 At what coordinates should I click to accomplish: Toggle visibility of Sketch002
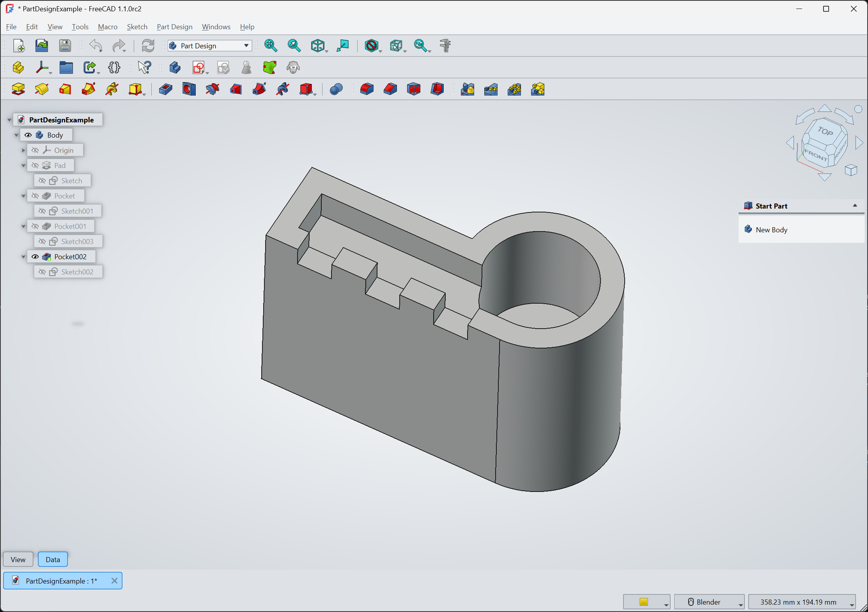(42, 272)
